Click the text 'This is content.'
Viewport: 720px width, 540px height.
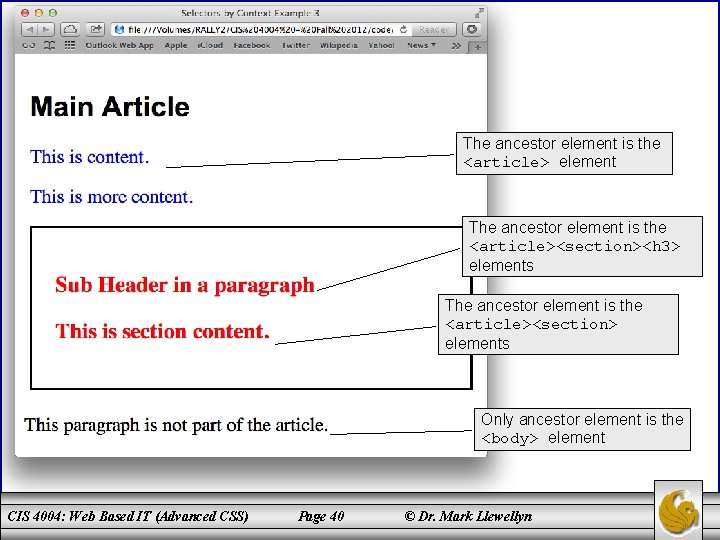90,157
